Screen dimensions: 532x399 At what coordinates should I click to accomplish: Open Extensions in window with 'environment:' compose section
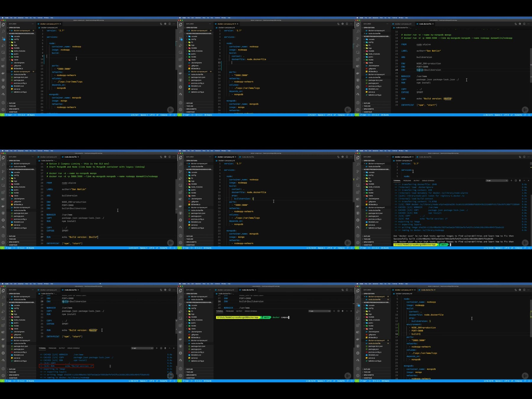[358, 326]
